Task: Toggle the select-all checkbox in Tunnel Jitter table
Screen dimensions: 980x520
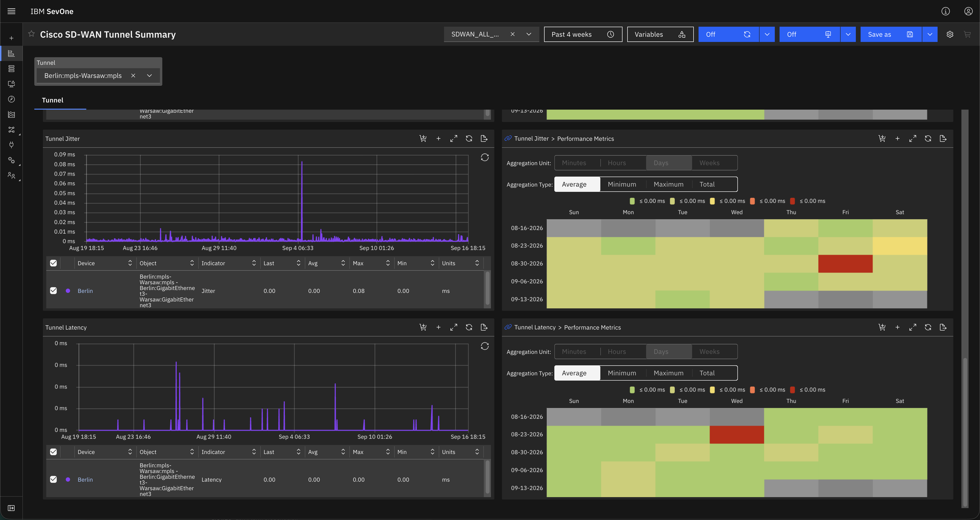Action: pos(53,263)
